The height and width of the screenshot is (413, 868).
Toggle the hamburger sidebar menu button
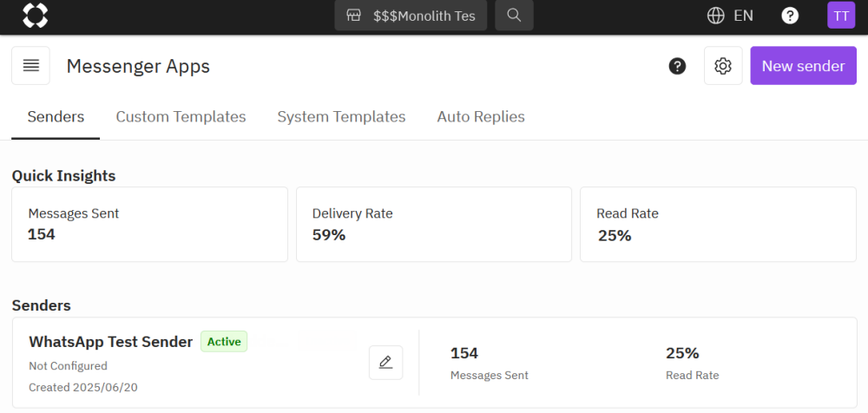(x=31, y=66)
